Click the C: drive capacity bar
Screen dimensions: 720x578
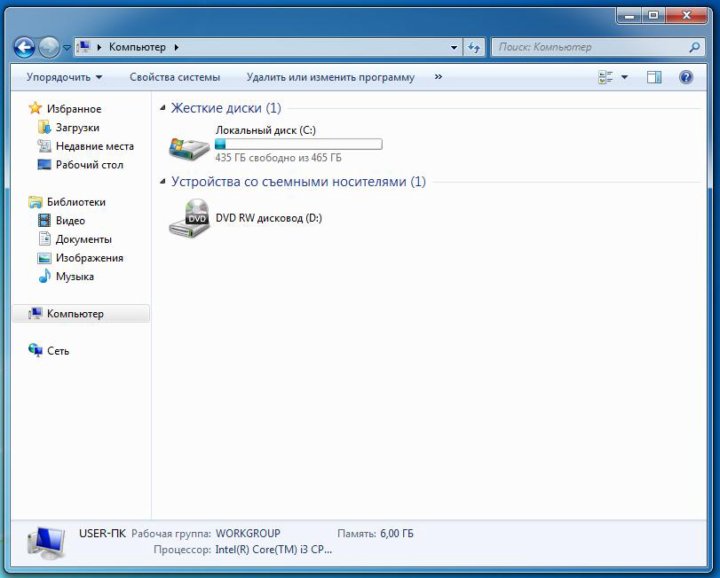[x=298, y=144]
